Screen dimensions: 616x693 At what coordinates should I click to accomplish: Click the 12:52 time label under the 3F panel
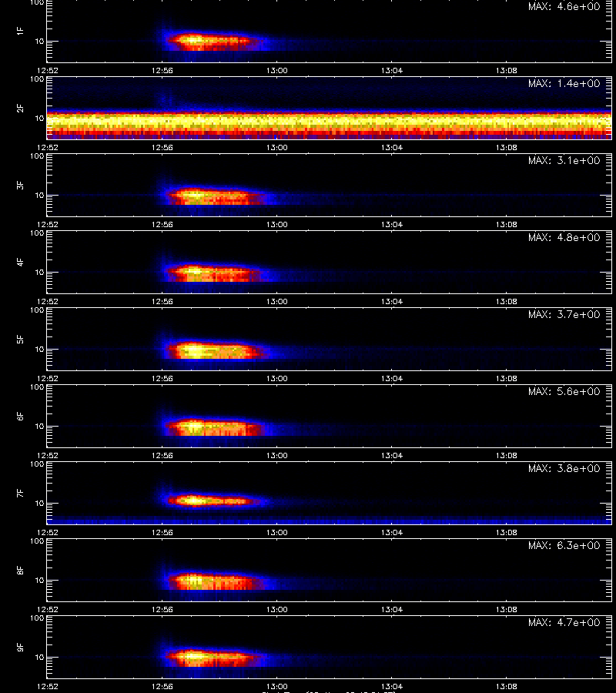click(x=47, y=225)
